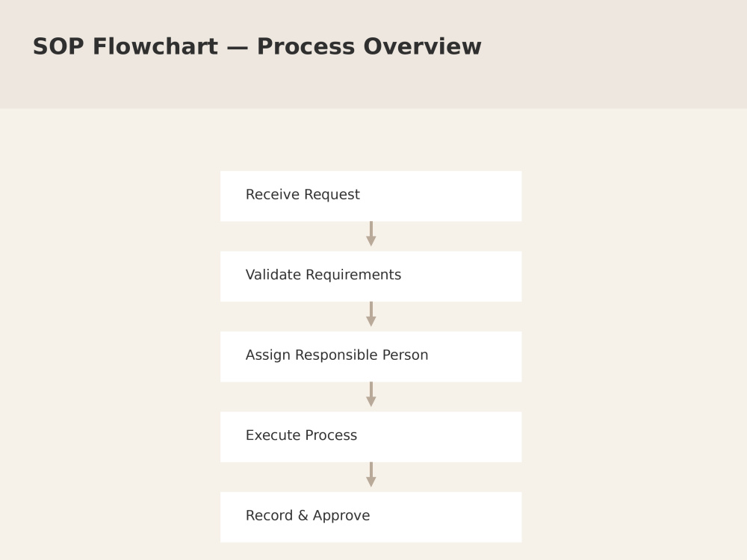Click the arrowhead pointing to Execute Process
This screenshot has width=747, height=560.
[x=371, y=402]
